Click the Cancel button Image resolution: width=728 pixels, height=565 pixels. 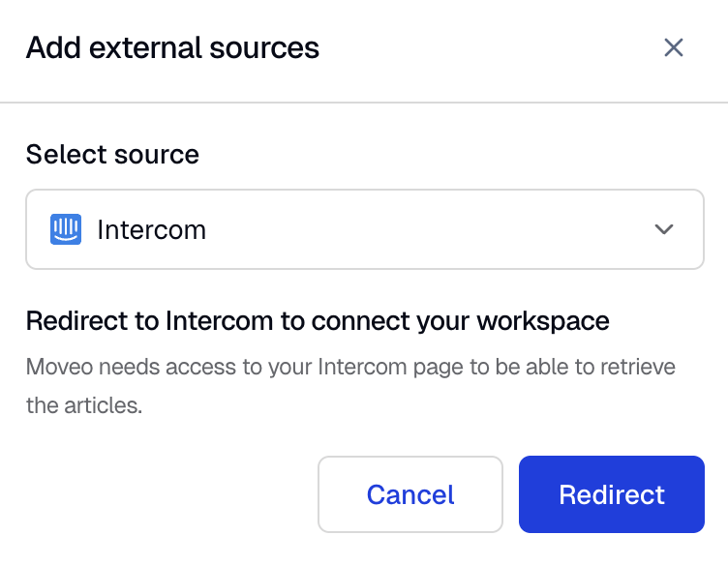(410, 494)
